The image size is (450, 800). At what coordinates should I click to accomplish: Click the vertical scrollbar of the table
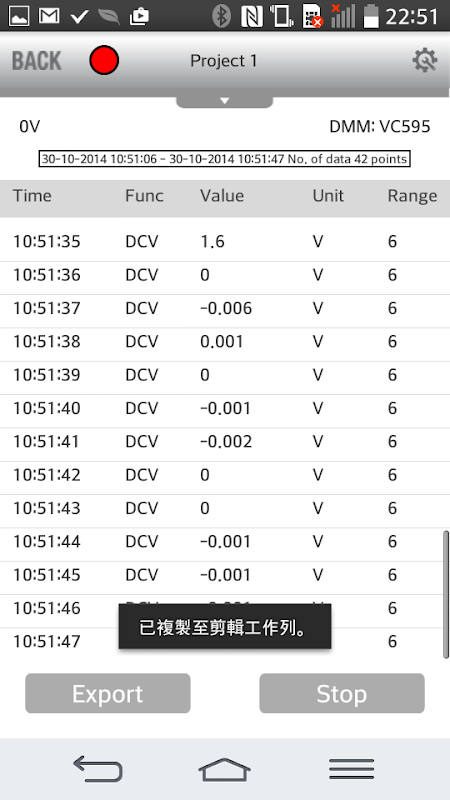coord(446,595)
